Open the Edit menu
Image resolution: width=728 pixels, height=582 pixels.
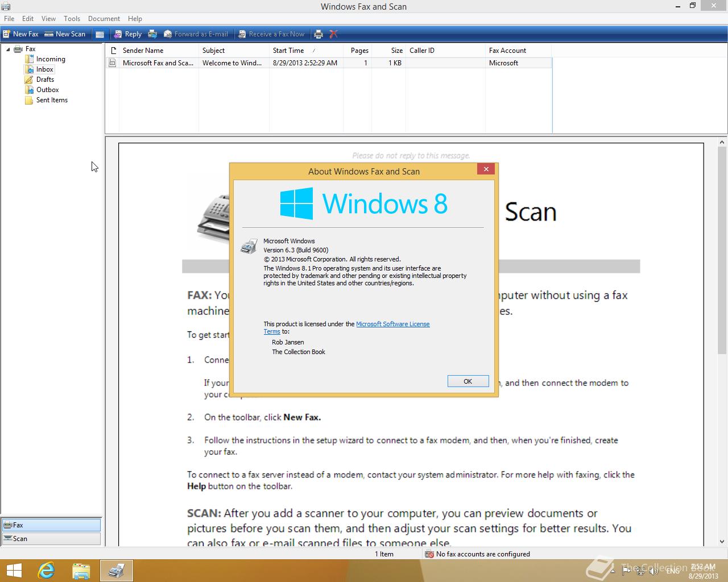tap(28, 19)
